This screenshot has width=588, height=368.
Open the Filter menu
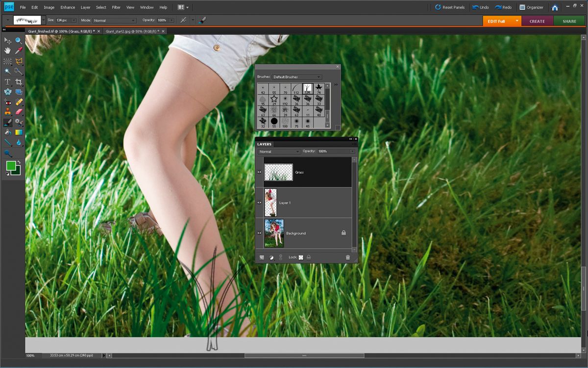click(x=116, y=7)
